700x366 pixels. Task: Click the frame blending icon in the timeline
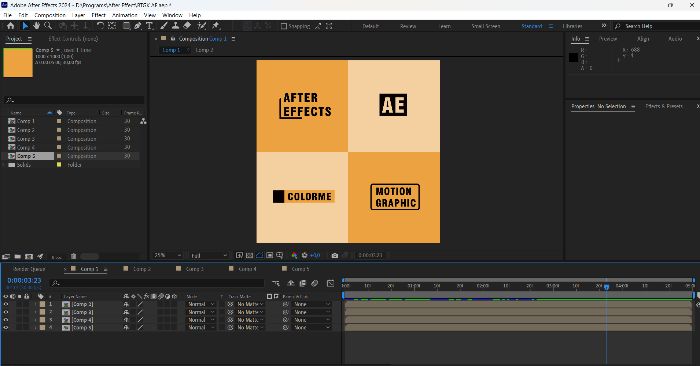[303, 283]
